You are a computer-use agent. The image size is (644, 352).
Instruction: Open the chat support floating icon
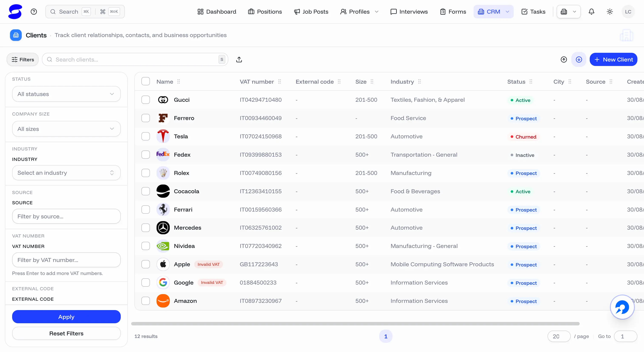(622, 307)
